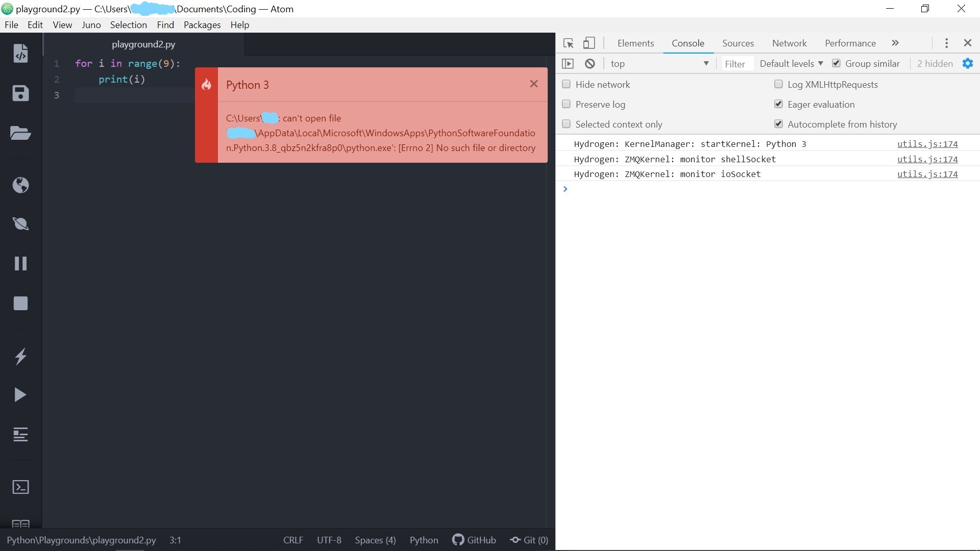Click the console prompt chevron

(565, 189)
